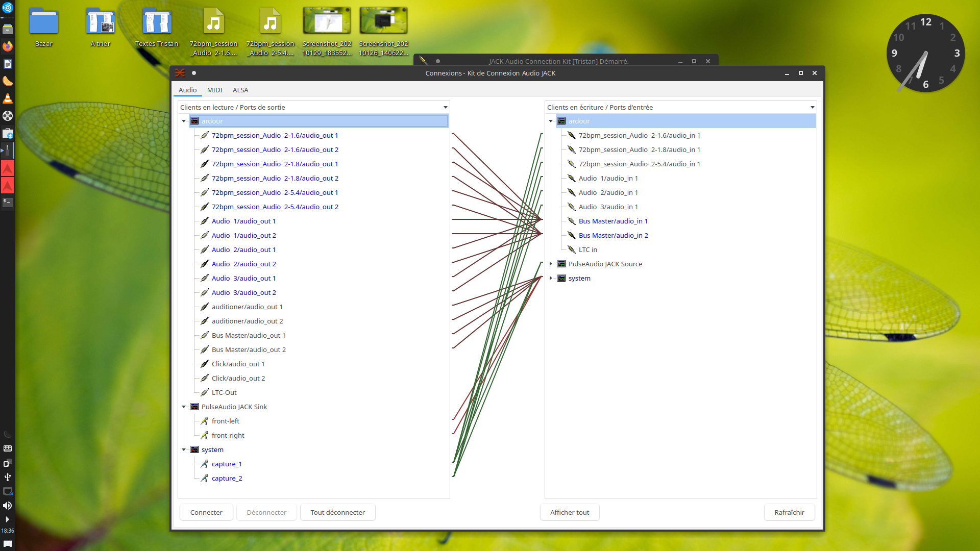Click the ardour client icon in output list
Viewport: 980px width, 551px height.
click(x=194, y=121)
